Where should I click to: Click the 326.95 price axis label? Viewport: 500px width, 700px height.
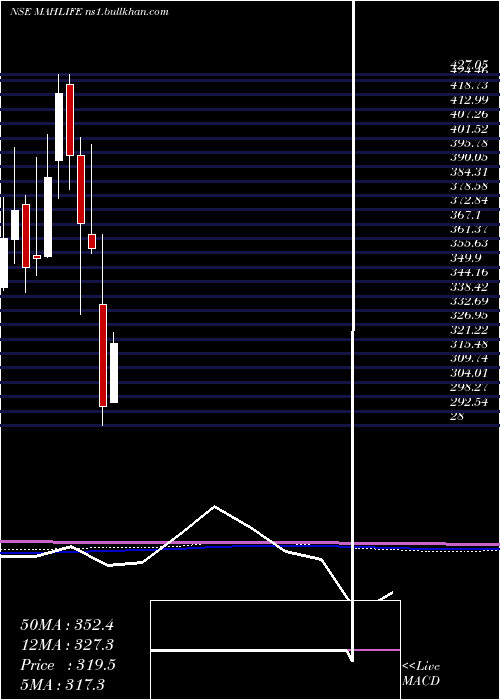coord(469,315)
